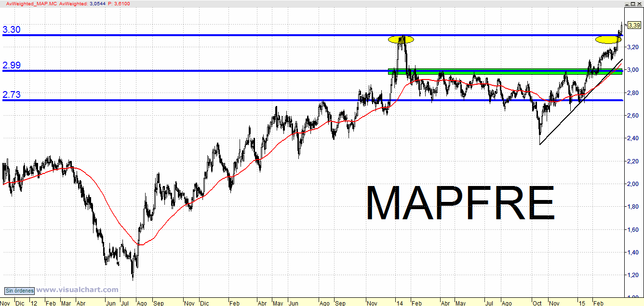Click the '14' year label on time axis
The height and width of the screenshot is (306, 644).
pyautogui.click(x=400, y=303)
